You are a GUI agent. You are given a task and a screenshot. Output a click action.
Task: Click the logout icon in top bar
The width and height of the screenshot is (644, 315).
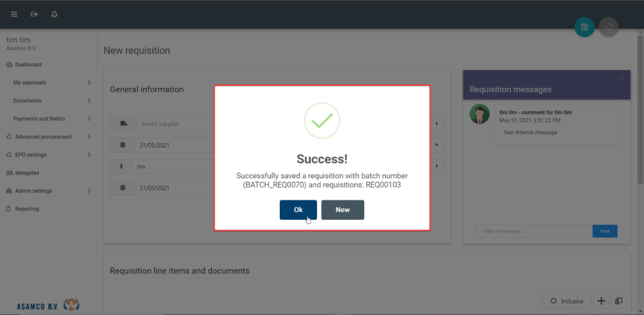34,14
